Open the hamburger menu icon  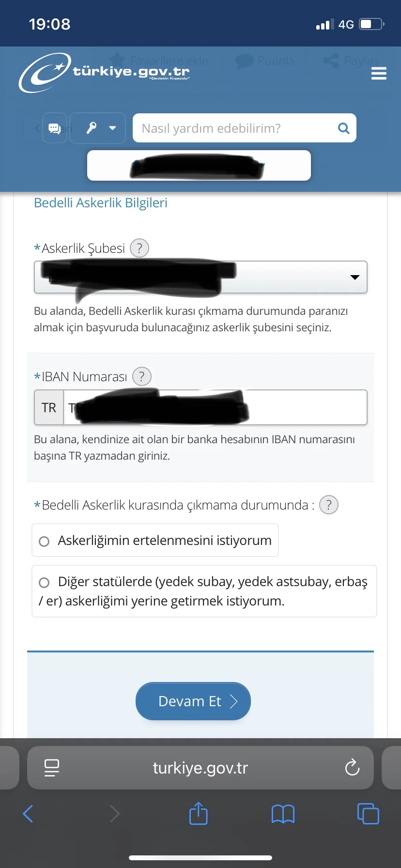coord(378,74)
